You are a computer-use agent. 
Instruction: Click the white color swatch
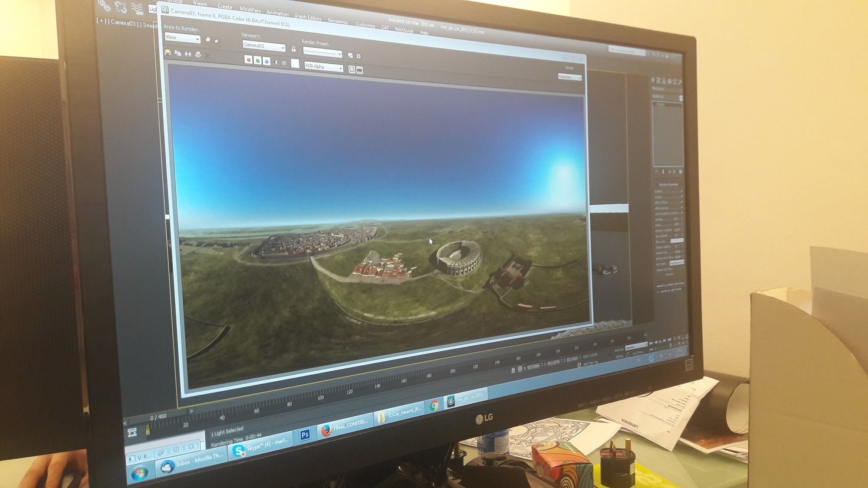pyautogui.click(x=295, y=63)
